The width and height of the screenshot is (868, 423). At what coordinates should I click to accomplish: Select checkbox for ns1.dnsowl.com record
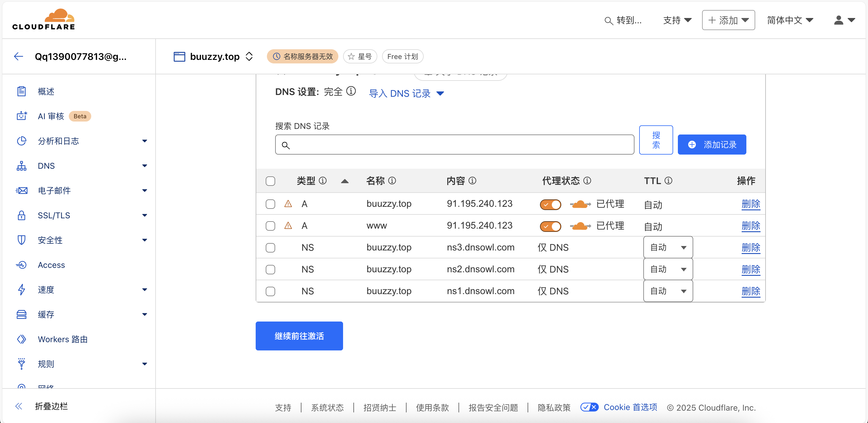coord(270,291)
